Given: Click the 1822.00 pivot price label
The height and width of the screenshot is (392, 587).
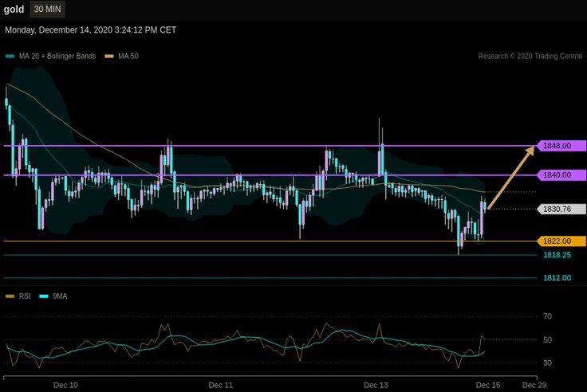Looking at the screenshot, I should (x=561, y=241).
